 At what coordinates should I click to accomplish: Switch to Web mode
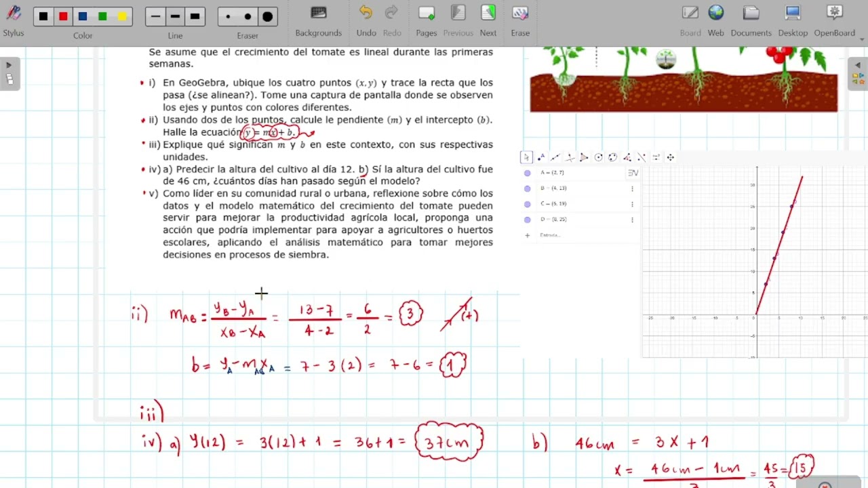tap(716, 20)
